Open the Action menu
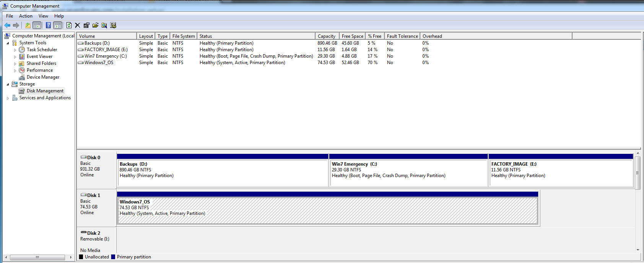This screenshot has width=644, height=263. (x=26, y=16)
